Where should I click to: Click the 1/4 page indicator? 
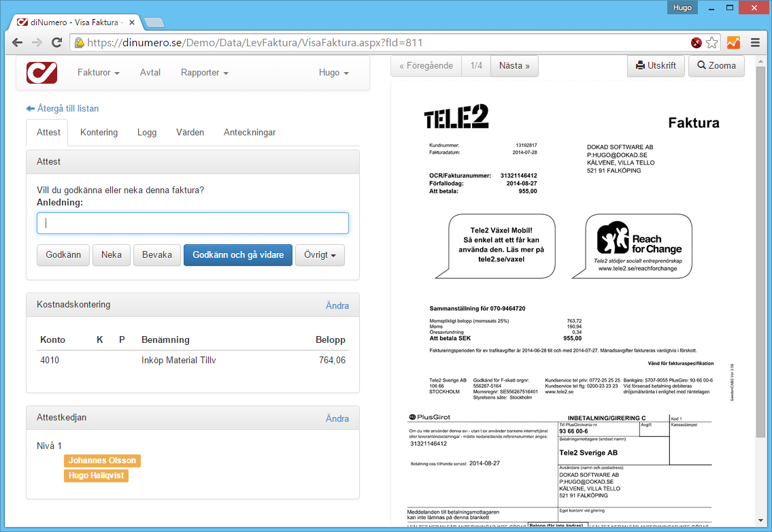tap(476, 65)
